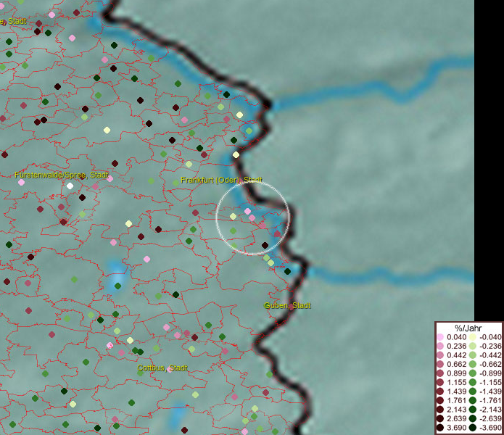Viewport: 504px width, 435px height.
Task: Click the legend value text 1.155
Action: coord(456,382)
